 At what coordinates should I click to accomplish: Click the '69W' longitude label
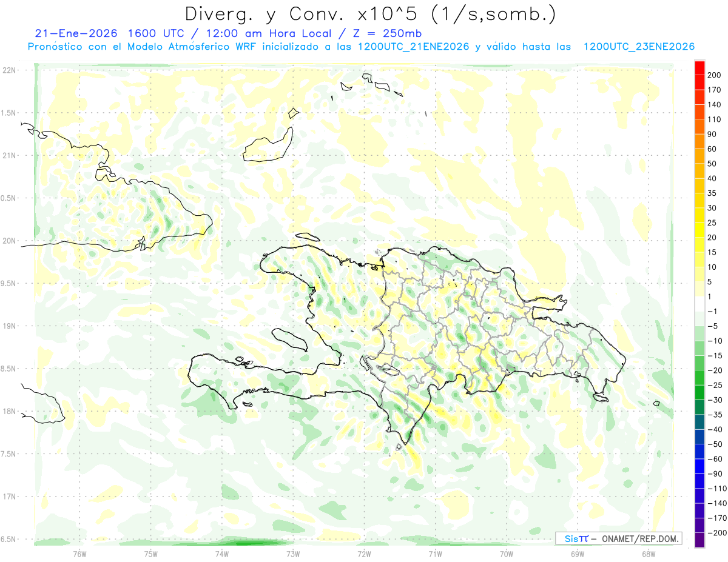tap(578, 554)
